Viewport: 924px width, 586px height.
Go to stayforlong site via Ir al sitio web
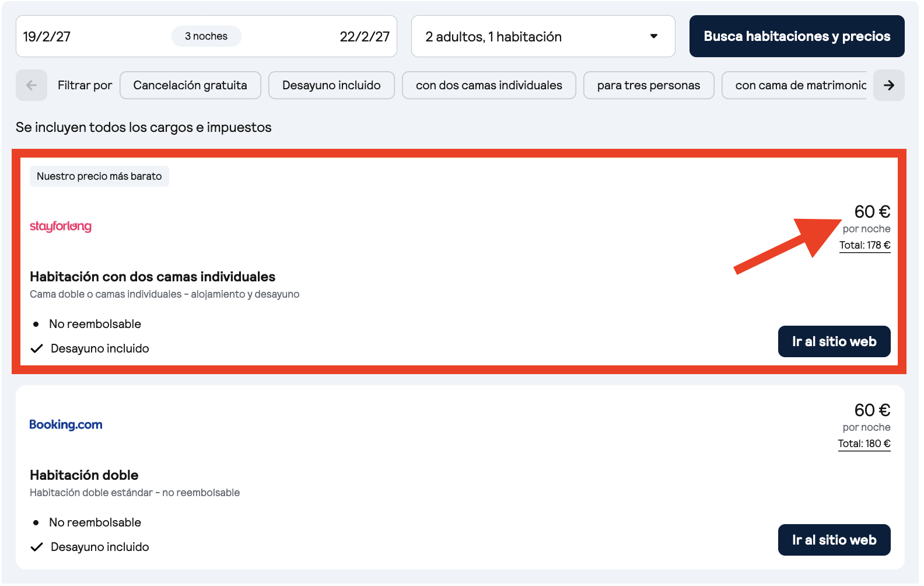834,341
